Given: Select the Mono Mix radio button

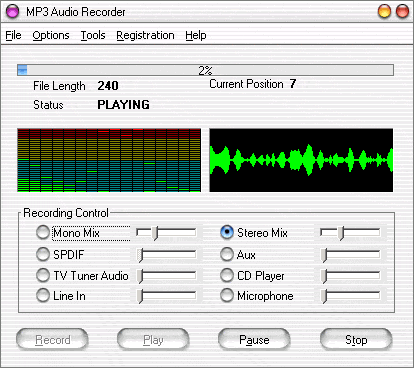Looking at the screenshot, I should [43, 232].
